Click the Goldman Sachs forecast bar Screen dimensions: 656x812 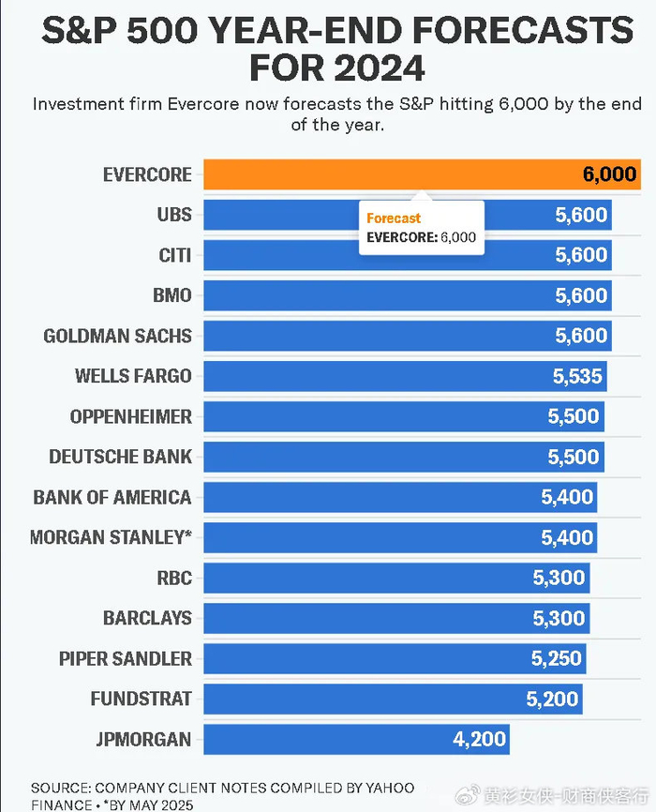tap(408, 336)
